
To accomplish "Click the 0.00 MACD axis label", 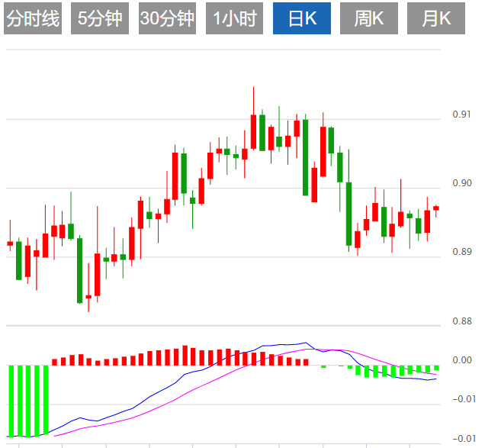I will point(462,360).
